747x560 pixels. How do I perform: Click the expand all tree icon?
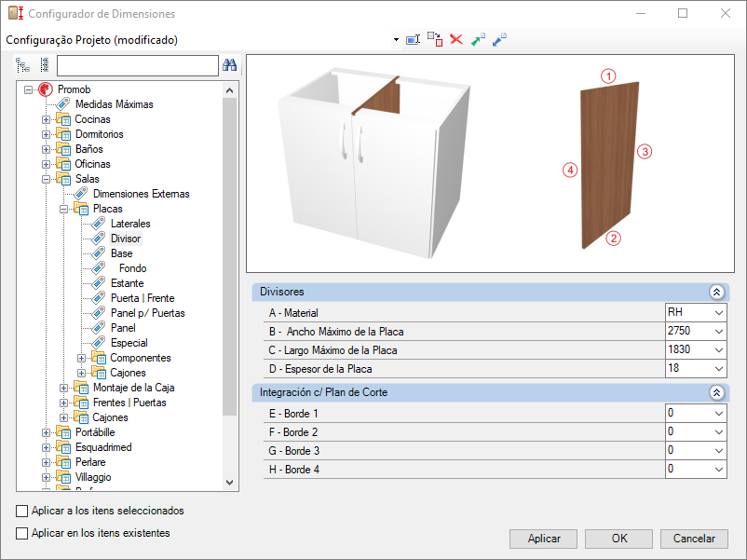[x=23, y=65]
